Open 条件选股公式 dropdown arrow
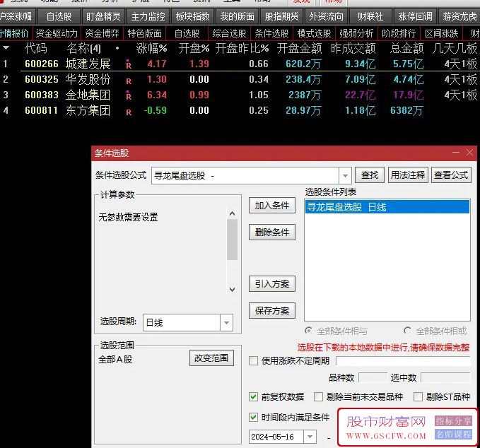480x448 pixels. point(345,176)
